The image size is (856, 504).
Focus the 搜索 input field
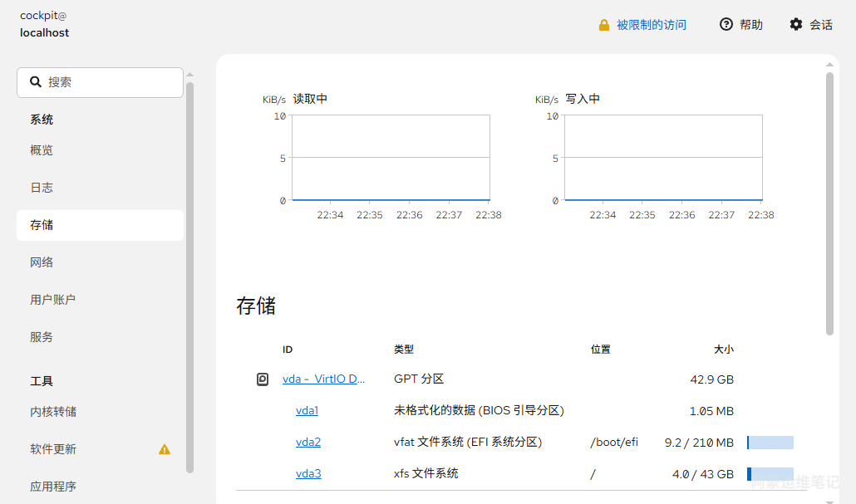point(100,82)
